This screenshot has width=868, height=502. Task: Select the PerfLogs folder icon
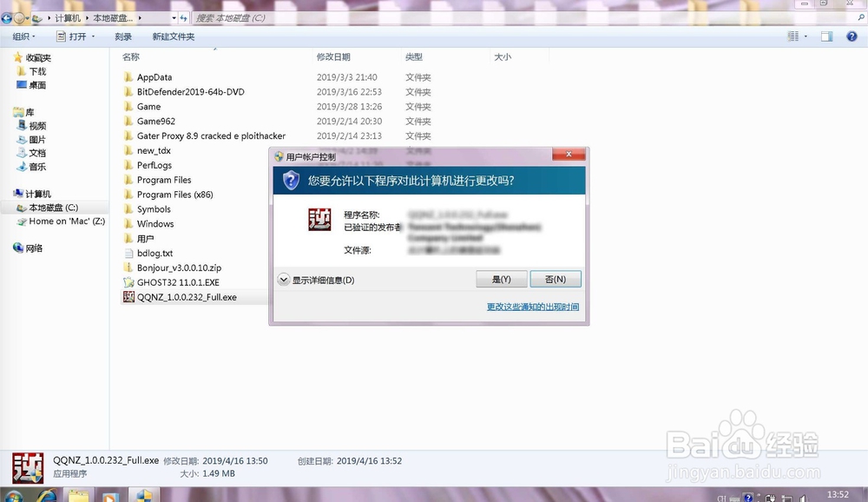[128, 165]
